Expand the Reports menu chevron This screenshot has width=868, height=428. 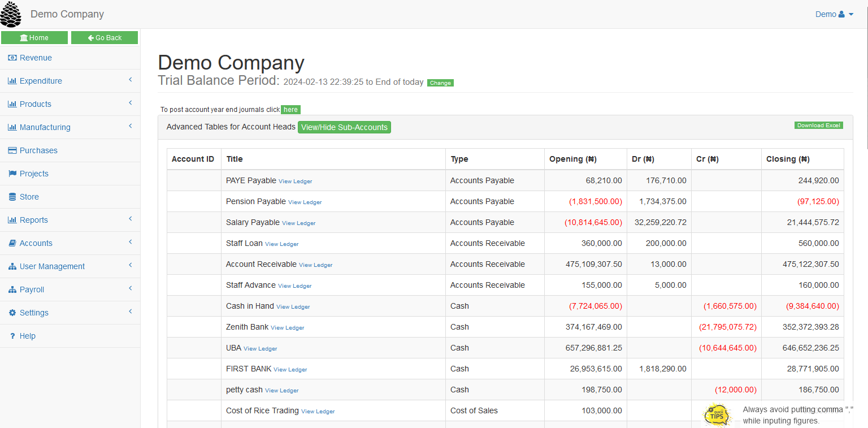tap(131, 219)
